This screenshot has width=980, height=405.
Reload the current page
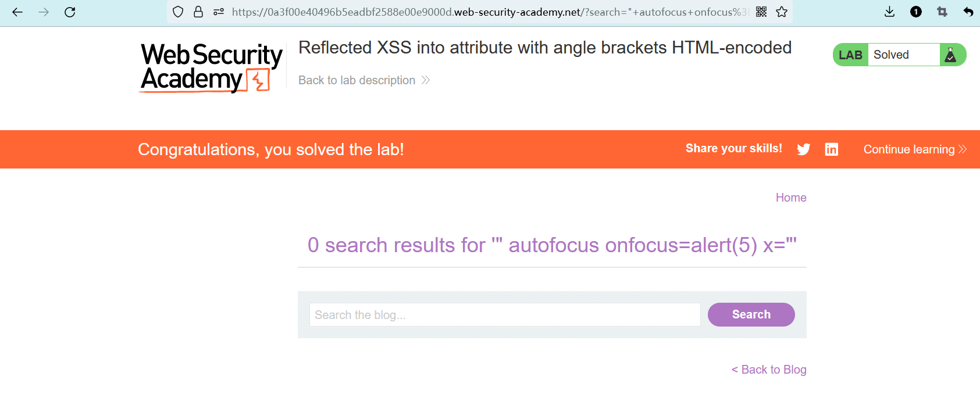[x=70, y=12]
